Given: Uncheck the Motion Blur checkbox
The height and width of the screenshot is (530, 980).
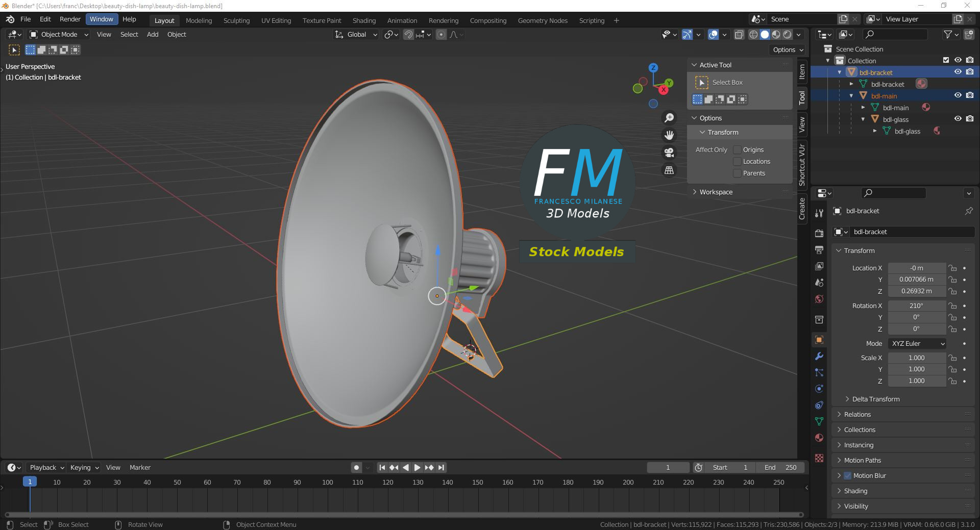Looking at the screenshot, I should click(848, 475).
